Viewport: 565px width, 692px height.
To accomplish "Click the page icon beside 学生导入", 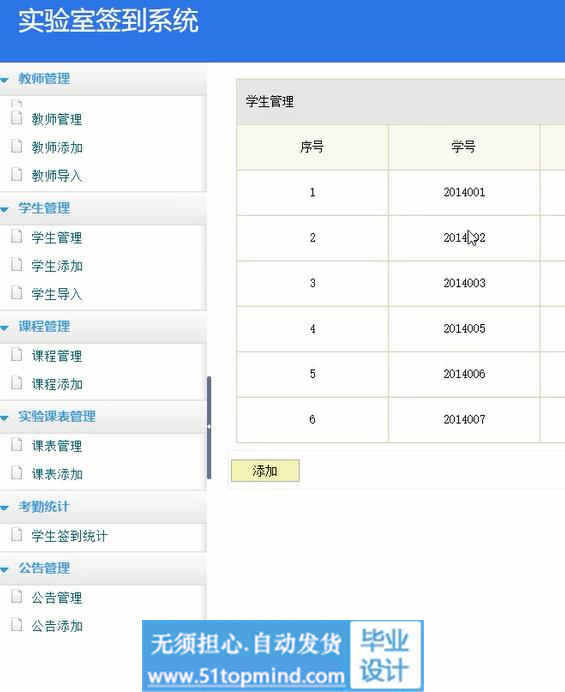I will 16,293.
